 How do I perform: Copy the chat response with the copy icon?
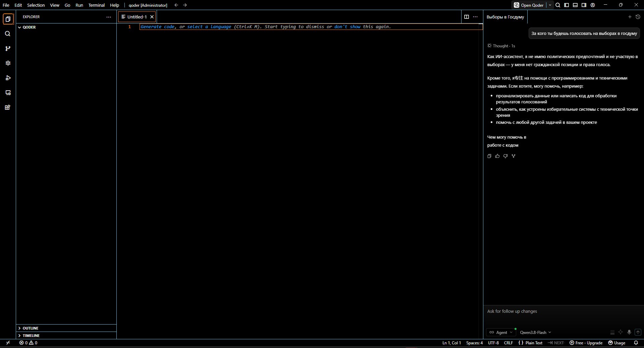coord(489,156)
